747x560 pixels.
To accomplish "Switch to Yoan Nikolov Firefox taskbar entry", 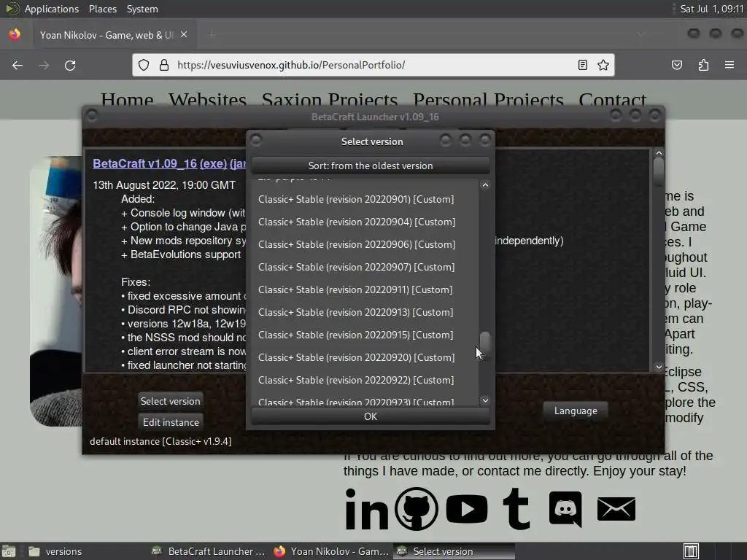I will (x=332, y=551).
